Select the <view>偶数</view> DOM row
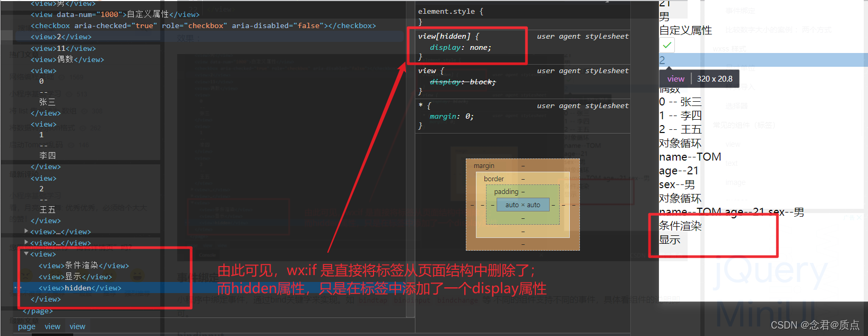The image size is (868, 336). pos(67,59)
